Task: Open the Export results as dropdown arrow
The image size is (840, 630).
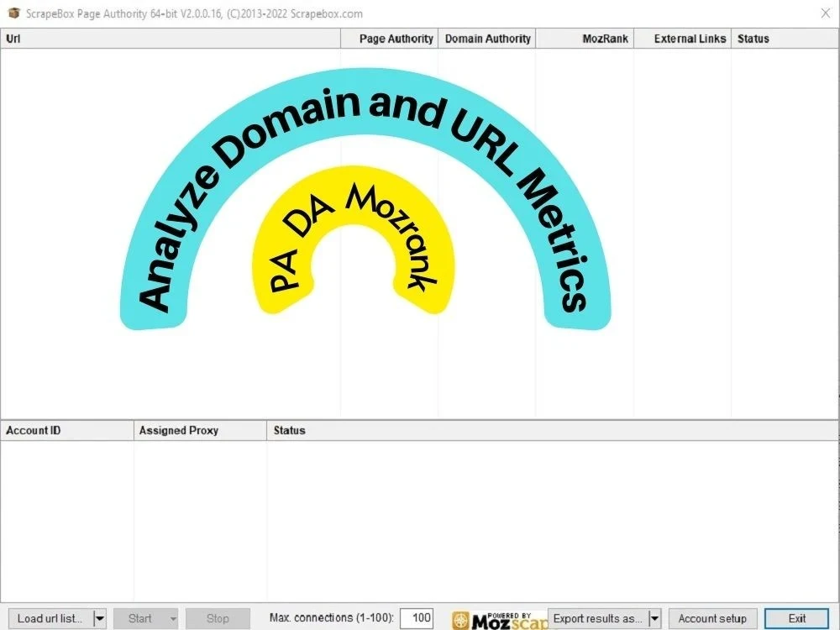Action: pos(654,618)
